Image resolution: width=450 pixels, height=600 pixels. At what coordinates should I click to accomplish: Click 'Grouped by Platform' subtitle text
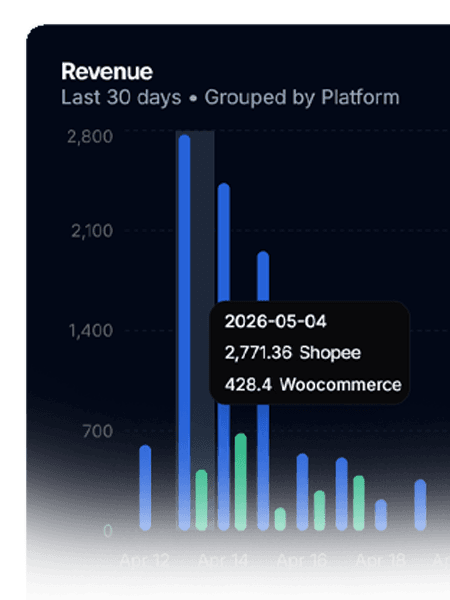pyautogui.click(x=302, y=97)
